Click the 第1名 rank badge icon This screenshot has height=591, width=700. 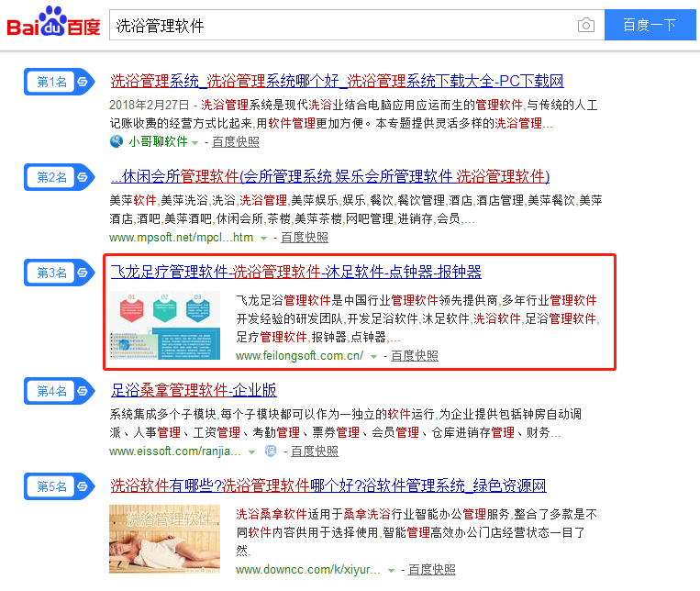tap(60, 82)
